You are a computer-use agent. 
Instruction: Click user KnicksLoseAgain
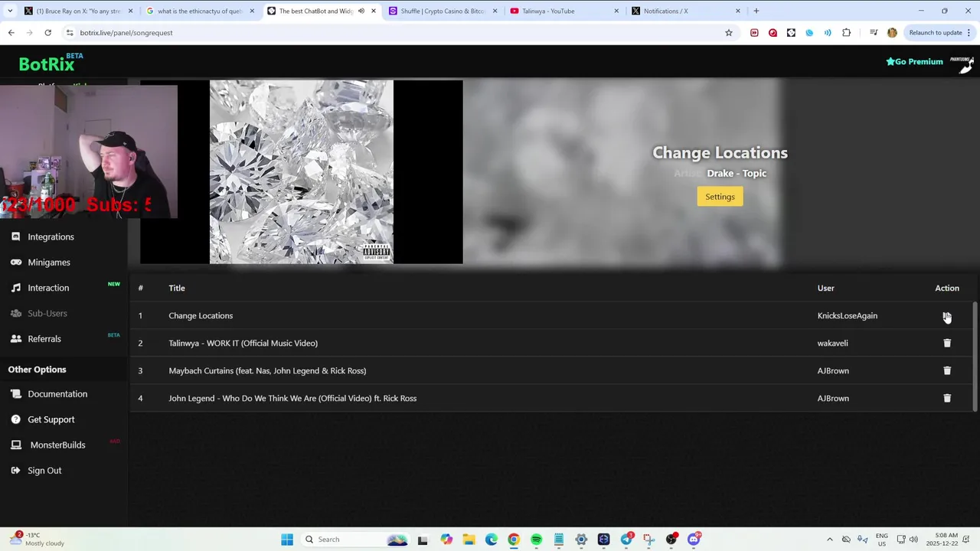click(x=848, y=315)
